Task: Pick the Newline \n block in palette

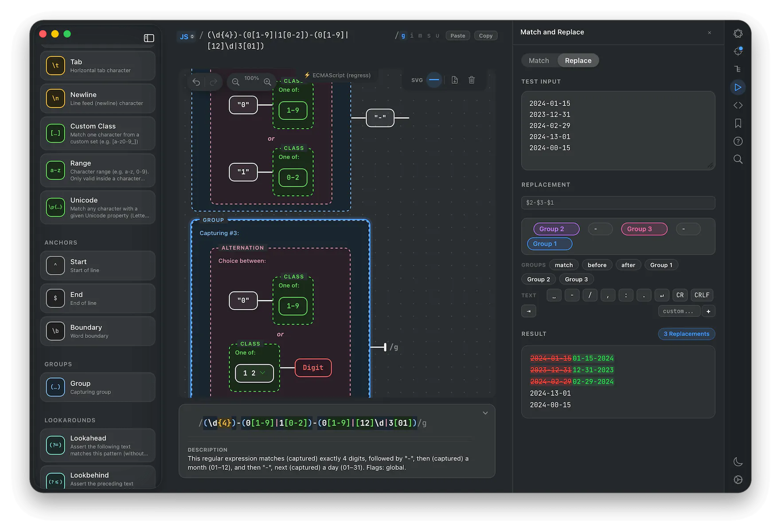Action: (x=98, y=98)
